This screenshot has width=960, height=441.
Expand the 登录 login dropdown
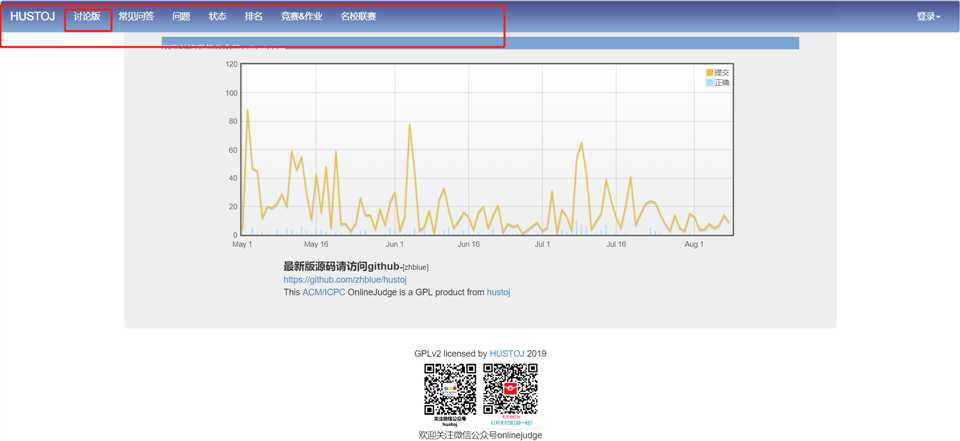(928, 17)
